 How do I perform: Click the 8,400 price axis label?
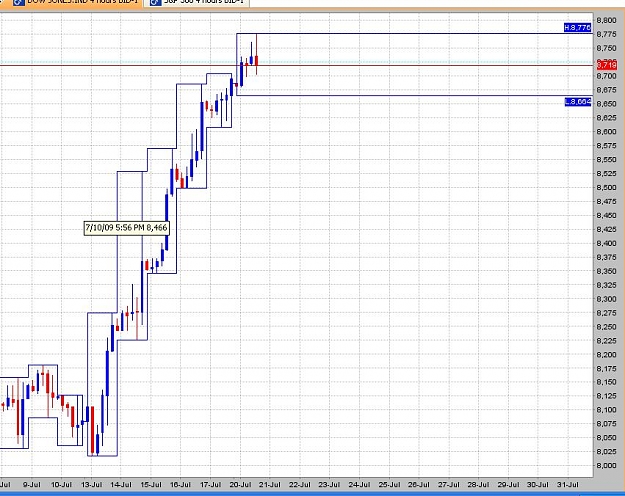tap(606, 243)
